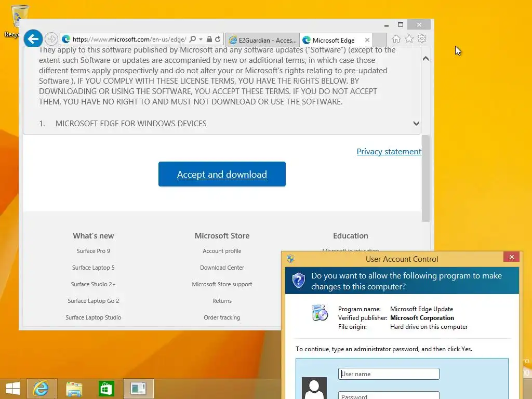The image size is (532, 399).
Task: Maximize the browser window
Action: [x=401, y=25]
